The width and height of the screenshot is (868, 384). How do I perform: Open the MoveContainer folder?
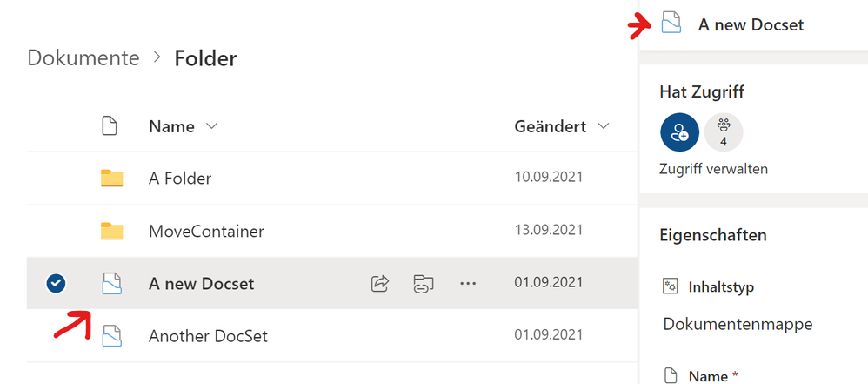[206, 231]
